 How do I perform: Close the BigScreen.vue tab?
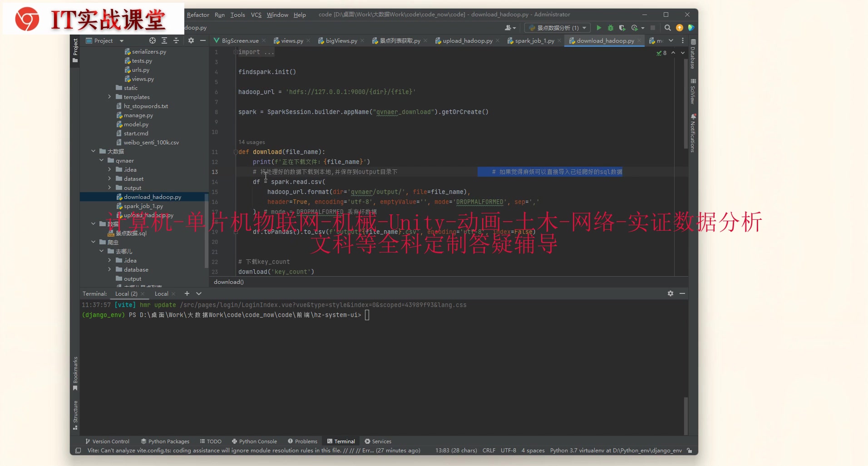pyautogui.click(x=264, y=40)
